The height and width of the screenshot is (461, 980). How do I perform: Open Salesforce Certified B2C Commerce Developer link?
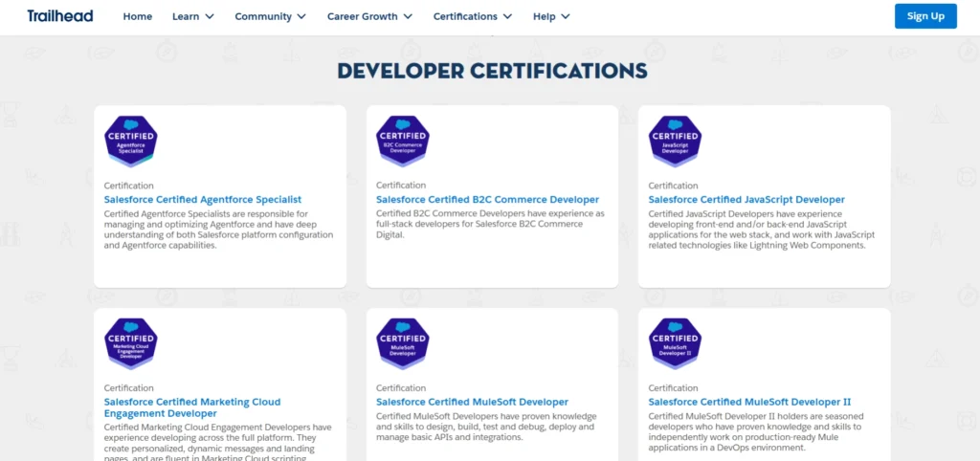pyautogui.click(x=487, y=200)
